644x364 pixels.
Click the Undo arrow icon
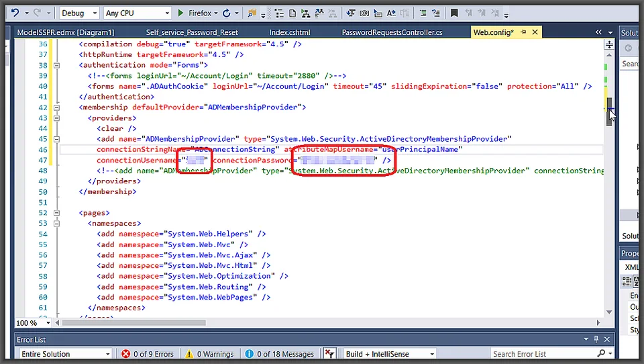[15, 13]
